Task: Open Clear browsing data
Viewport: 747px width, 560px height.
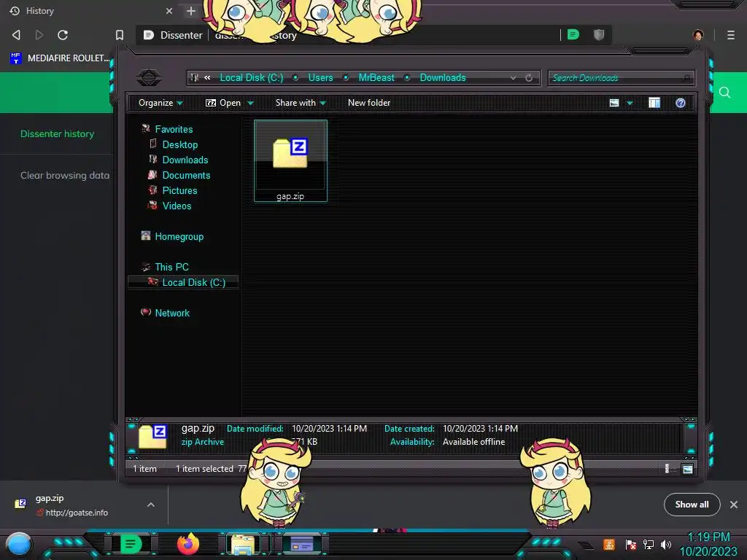Action: click(x=65, y=175)
